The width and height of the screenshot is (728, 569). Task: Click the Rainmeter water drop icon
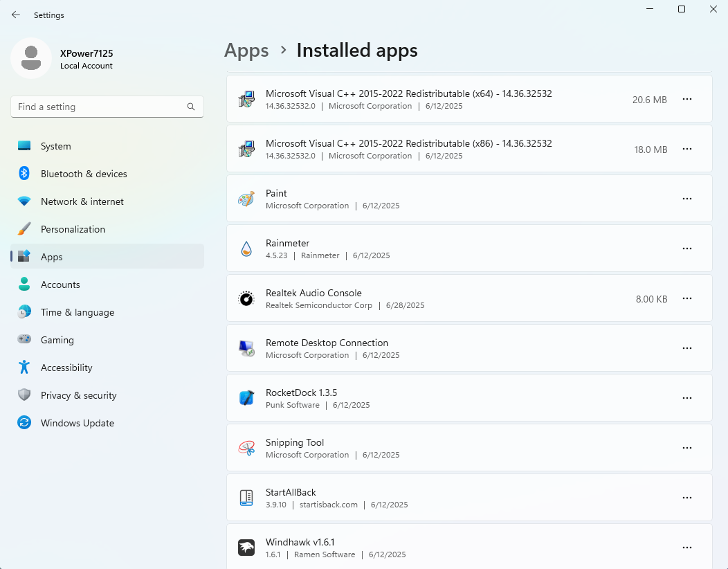(x=246, y=249)
